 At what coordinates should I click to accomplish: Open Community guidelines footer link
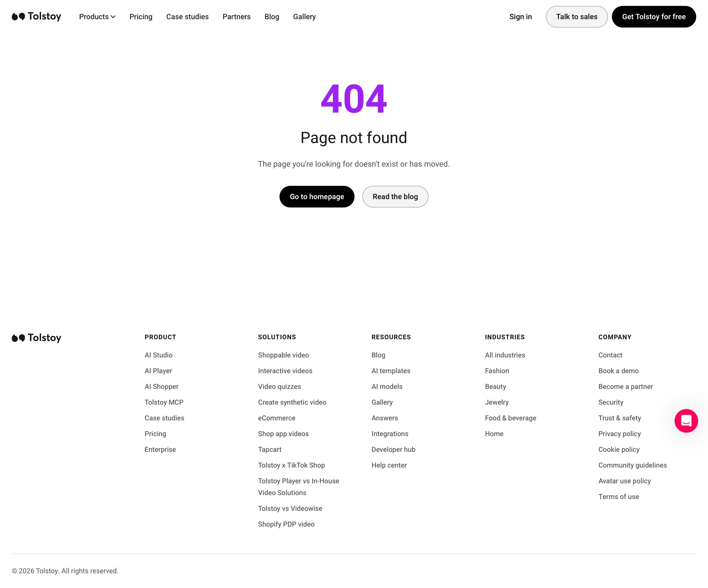click(633, 465)
